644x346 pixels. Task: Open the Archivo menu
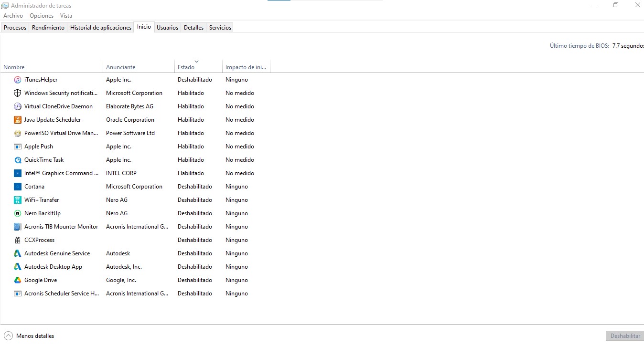pyautogui.click(x=13, y=16)
